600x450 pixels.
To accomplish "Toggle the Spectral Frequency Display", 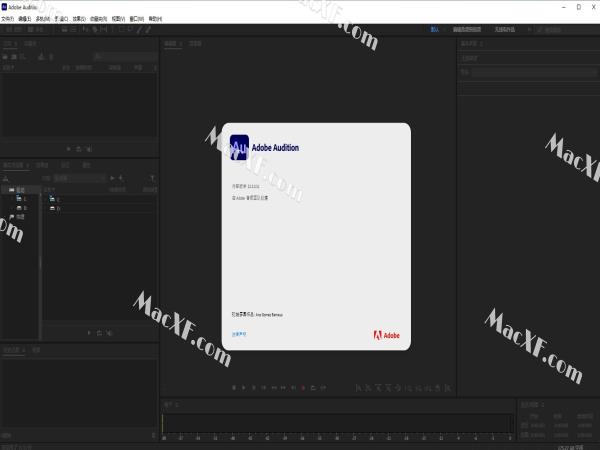I will click(64, 29).
